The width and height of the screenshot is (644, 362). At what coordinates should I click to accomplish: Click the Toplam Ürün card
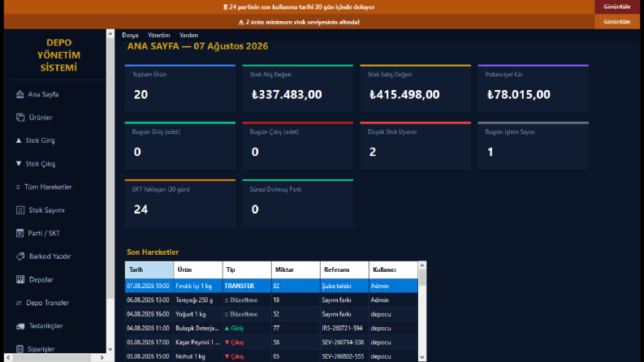point(180,88)
